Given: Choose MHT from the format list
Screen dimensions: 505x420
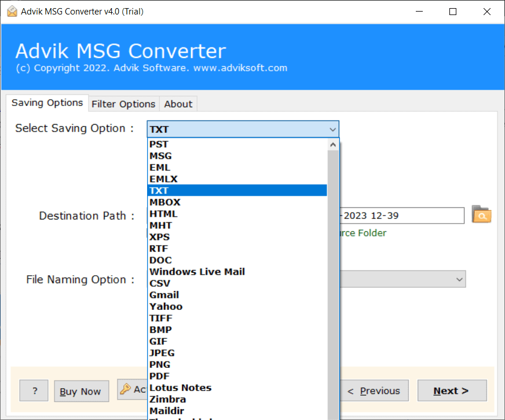Looking at the screenshot, I should click(x=237, y=225).
